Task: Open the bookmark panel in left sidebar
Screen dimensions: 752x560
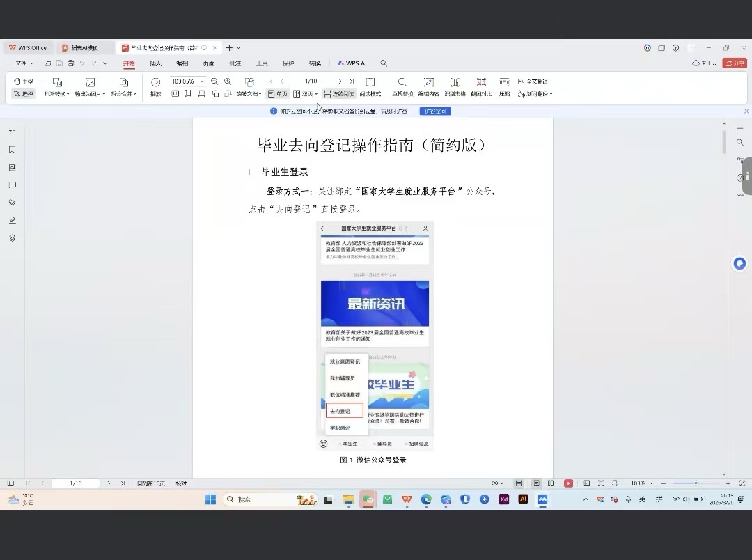Action: (x=12, y=150)
